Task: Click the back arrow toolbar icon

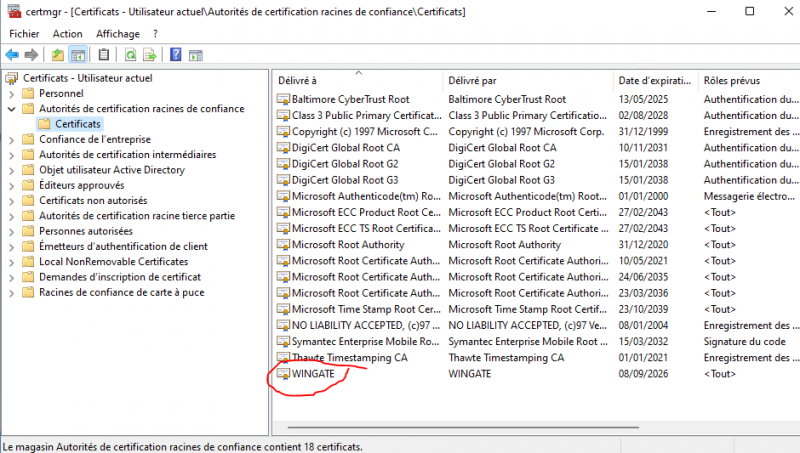Action: click(x=12, y=54)
